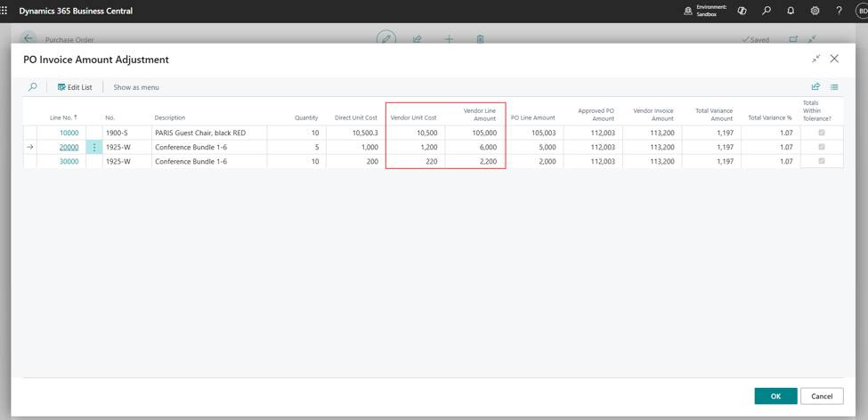Click PO Line Amount cell 105,003
The width and height of the screenshot is (868, 420).
pyautogui.click(x=535, y=133)
